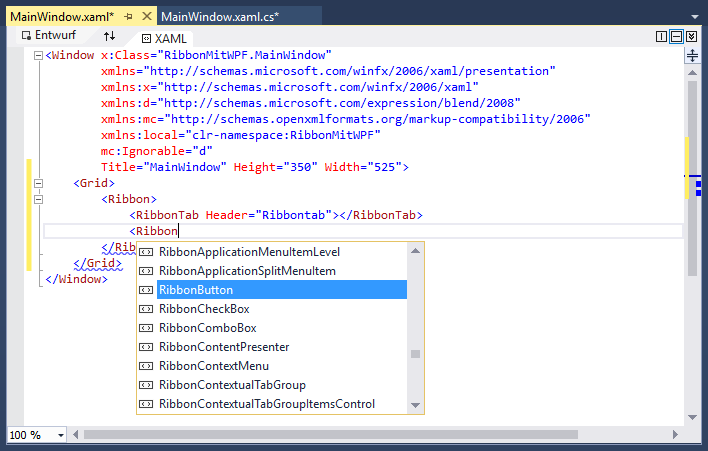
Task: Collapse the Grid element outline node
Action: 38,183
